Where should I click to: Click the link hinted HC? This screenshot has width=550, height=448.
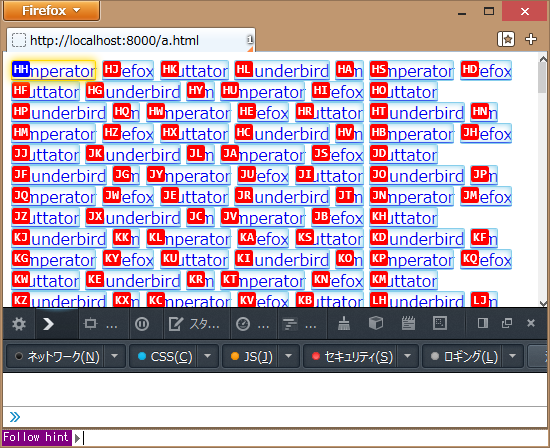tap(282, 134)
